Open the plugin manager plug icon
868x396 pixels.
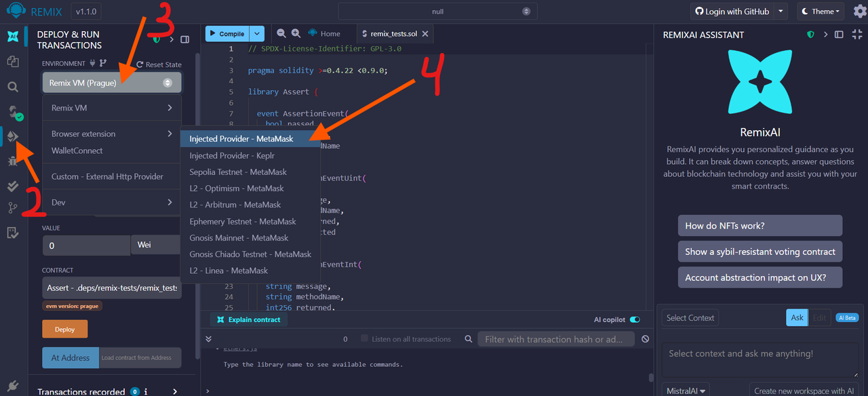coord(12,387)
